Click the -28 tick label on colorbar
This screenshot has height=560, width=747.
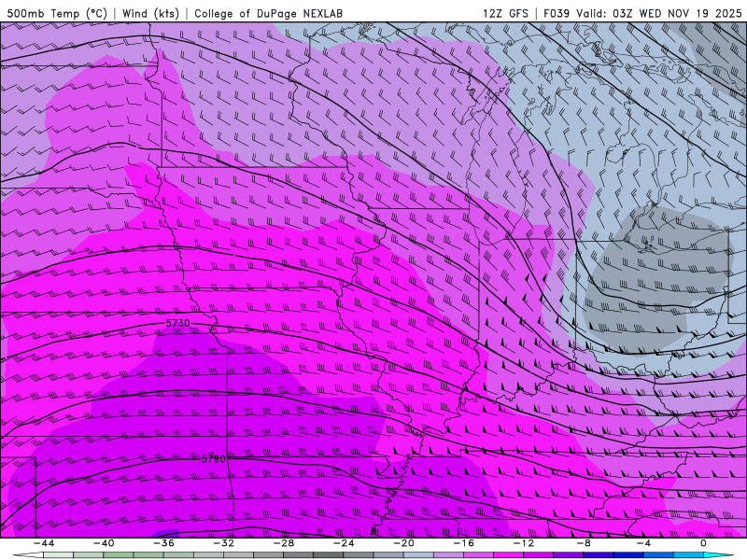point(284,543)
